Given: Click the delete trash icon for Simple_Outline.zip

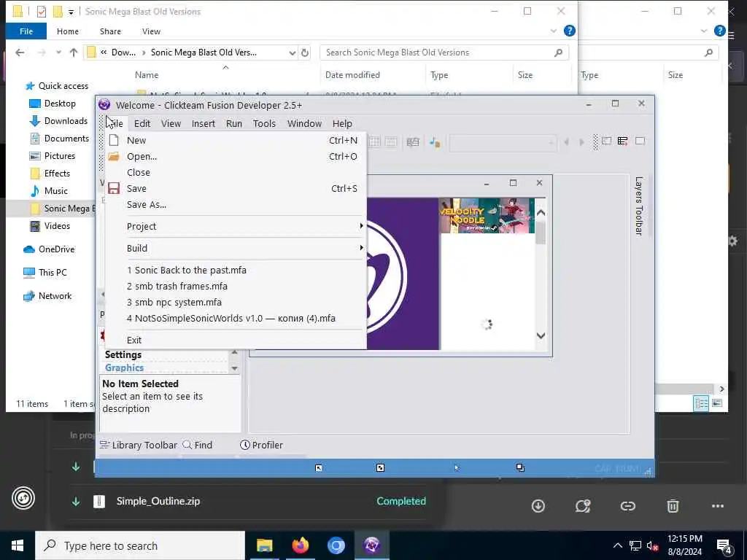Looking at the screenshot, I should click(672, 506).
